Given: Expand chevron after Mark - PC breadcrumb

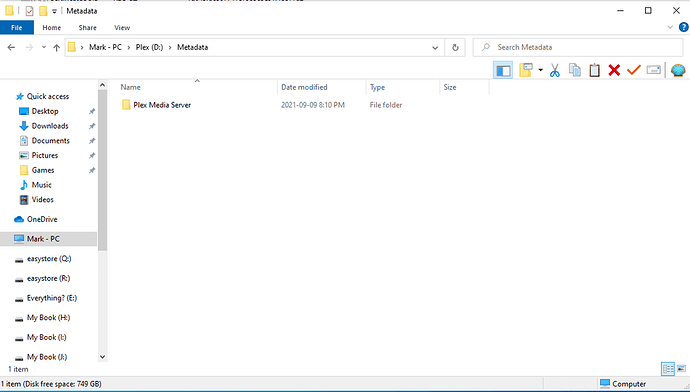Looking at the screenshot, I should (x=128, y=48).
